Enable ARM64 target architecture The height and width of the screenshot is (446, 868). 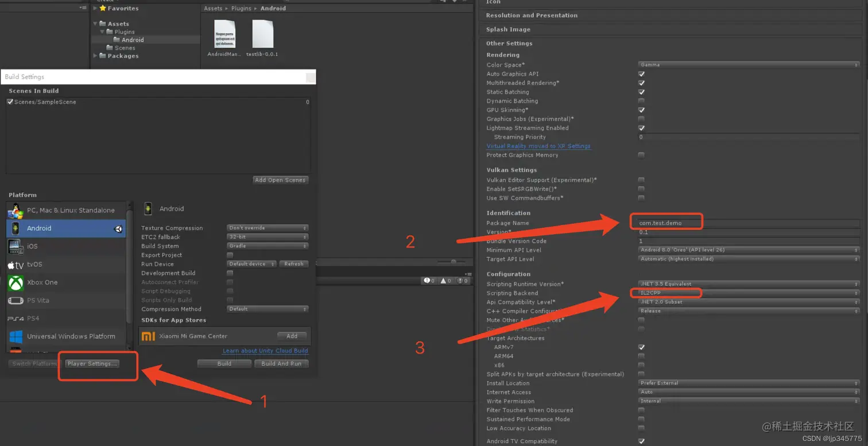[641, 356]
